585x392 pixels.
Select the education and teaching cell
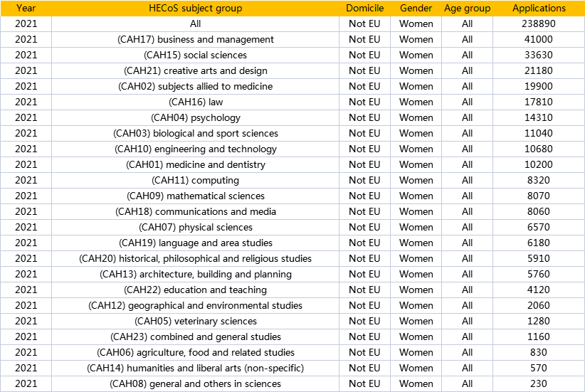click(195, 290)
